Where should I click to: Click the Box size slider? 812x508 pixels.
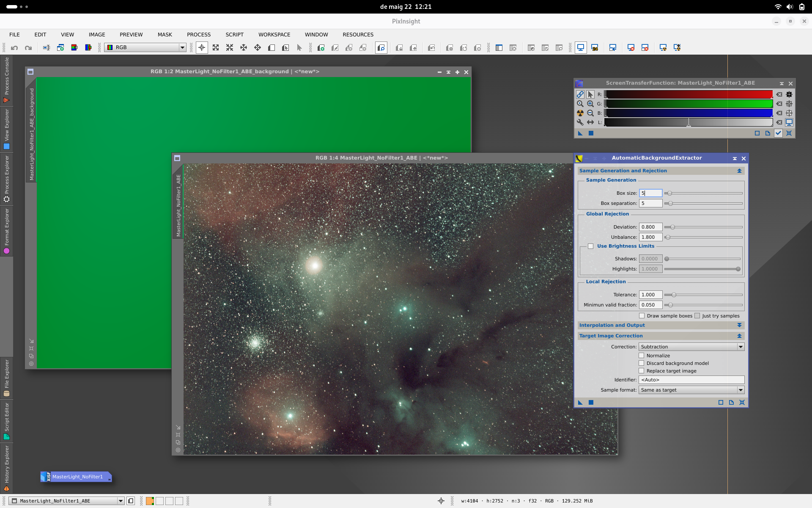[703, 193]
